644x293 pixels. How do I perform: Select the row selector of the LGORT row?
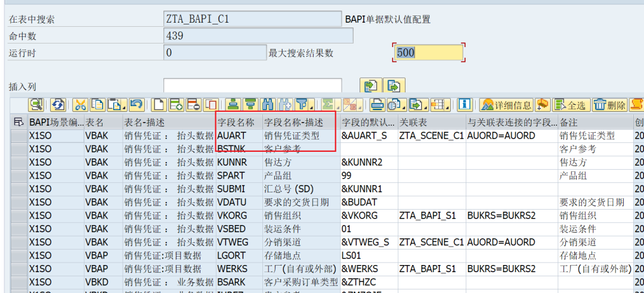click(19, 255)
